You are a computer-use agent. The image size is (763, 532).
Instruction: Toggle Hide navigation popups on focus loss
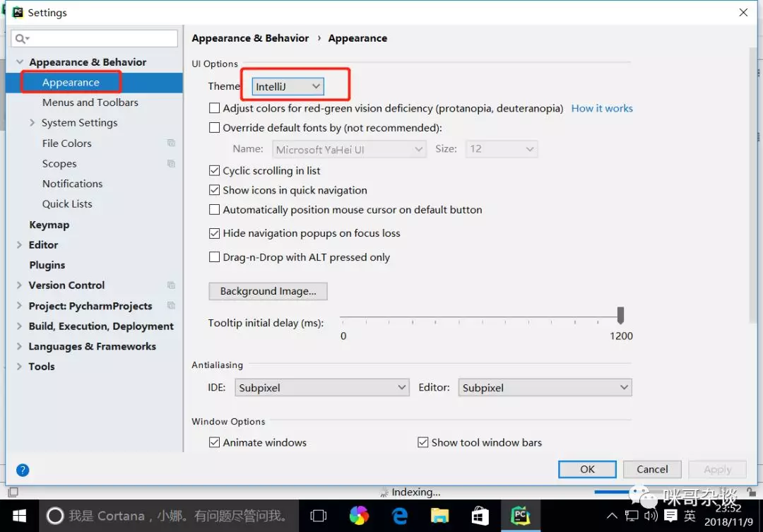[214, 233]
